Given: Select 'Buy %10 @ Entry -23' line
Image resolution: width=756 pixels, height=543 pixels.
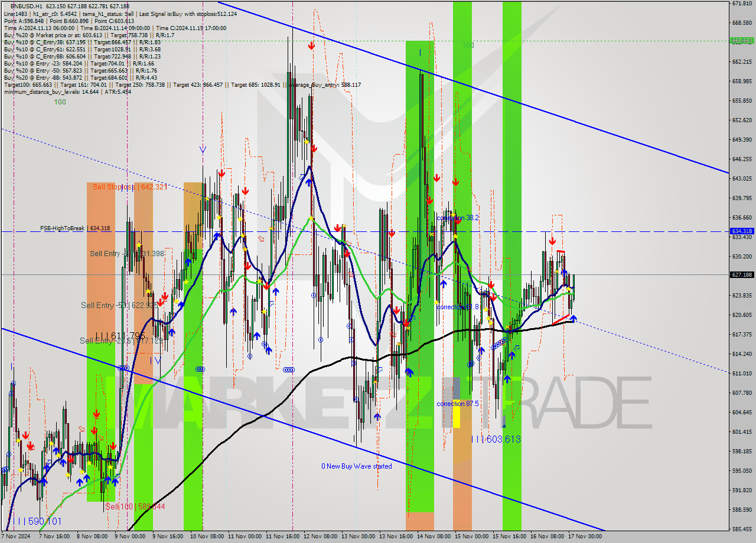Looking at the screenshot, I should (79, 63).
